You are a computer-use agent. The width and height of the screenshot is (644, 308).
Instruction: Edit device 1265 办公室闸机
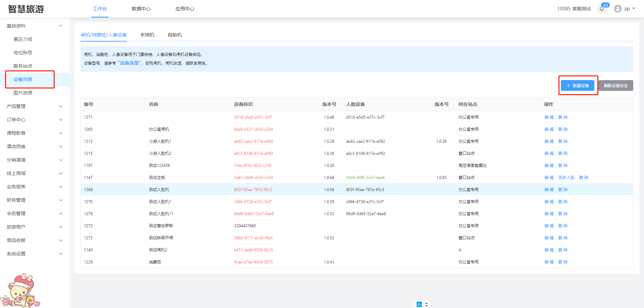[x=549, y=129]
